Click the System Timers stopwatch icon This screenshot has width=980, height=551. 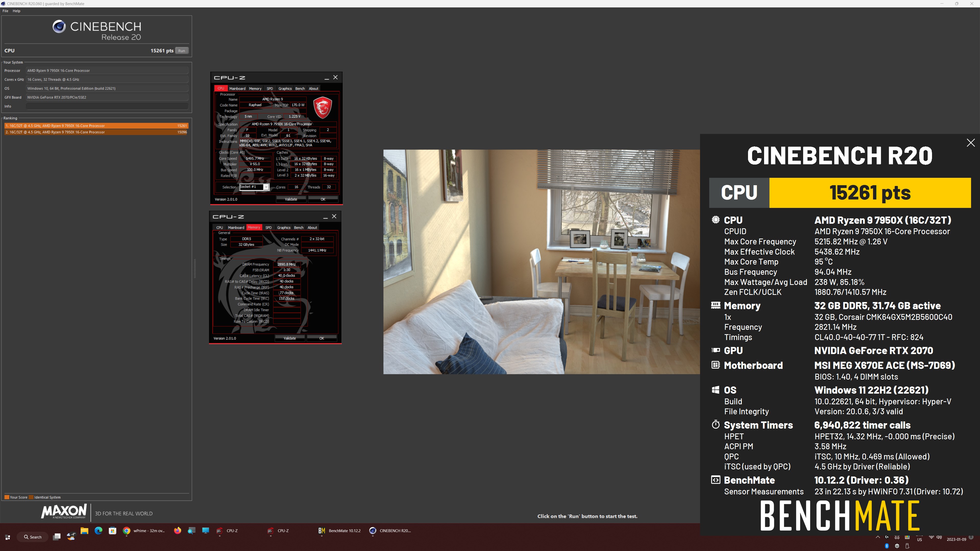pyautogui.click(x=716, y=424)
